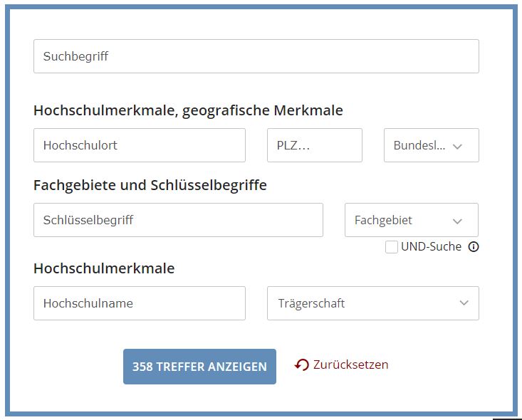
Task: Select the PLZ input box
Action: pyautogui.click(x=315, y=145)
